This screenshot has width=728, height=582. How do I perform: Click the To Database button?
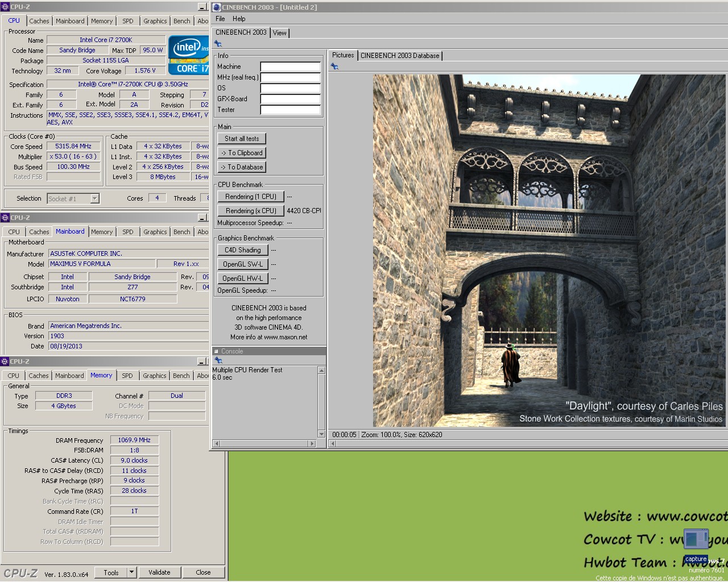coord(242,167)
